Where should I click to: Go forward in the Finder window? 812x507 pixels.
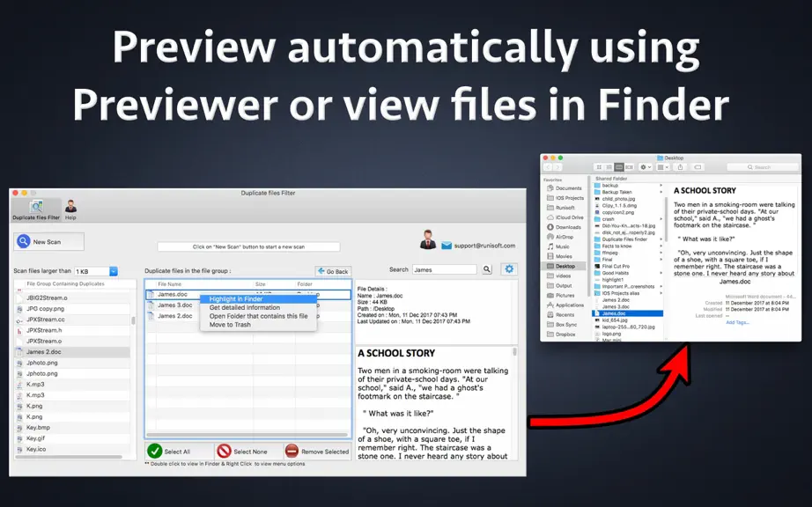pyautogui.click(x=557, y=167)
